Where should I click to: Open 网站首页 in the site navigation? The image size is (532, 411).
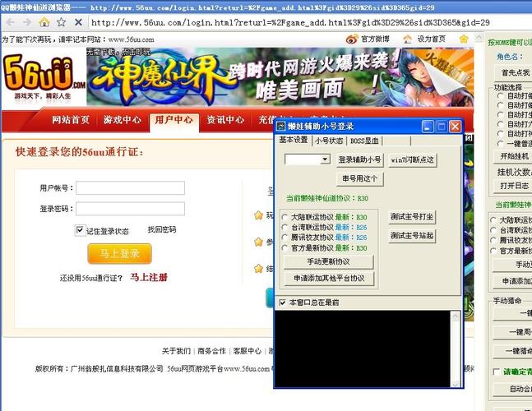point(71,120)
